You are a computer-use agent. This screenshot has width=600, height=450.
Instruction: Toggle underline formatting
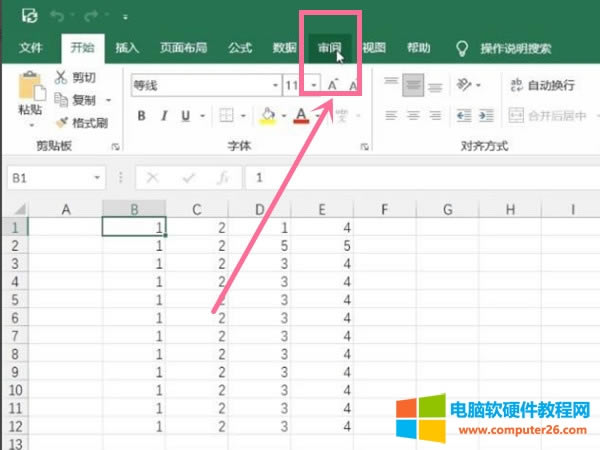[x=186, y=116]
